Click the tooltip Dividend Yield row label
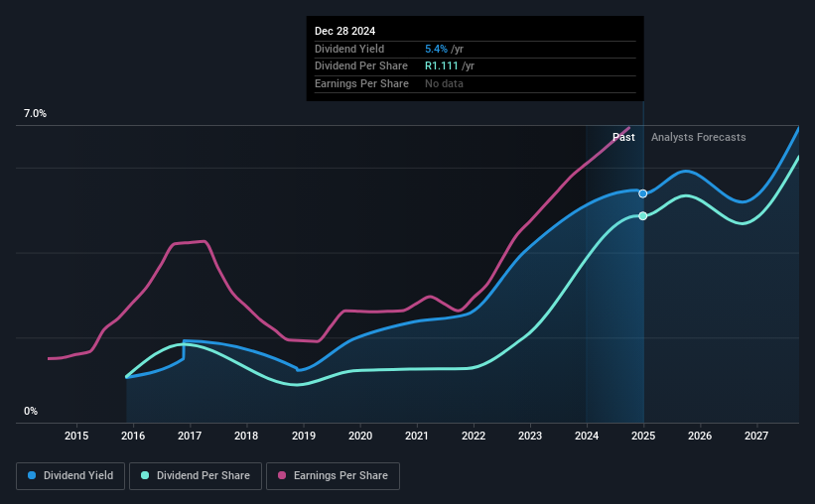 [349, 49]
